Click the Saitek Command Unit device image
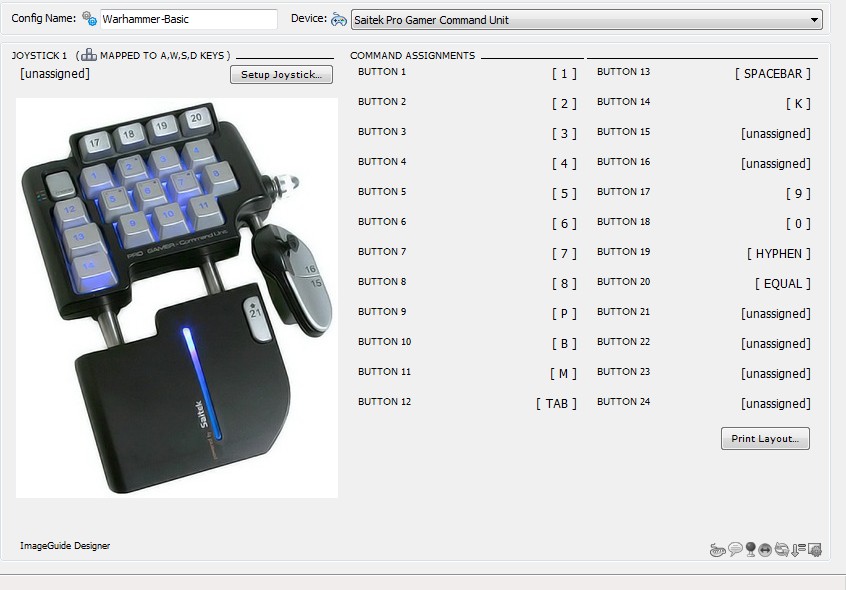 tap(177, 297)
